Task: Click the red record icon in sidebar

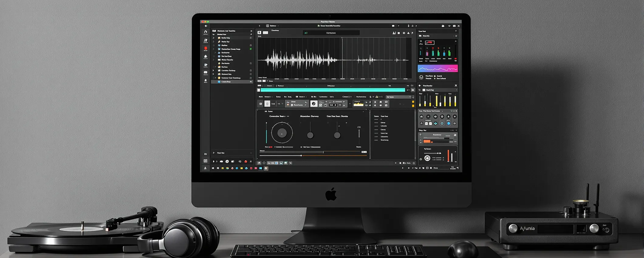Action: click(206, 48)
